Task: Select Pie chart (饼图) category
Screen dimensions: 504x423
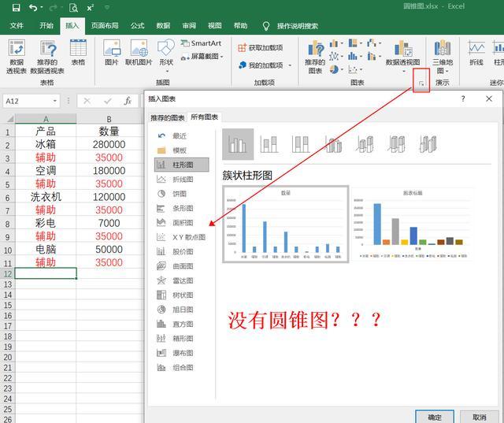Action: coord(182,194)
